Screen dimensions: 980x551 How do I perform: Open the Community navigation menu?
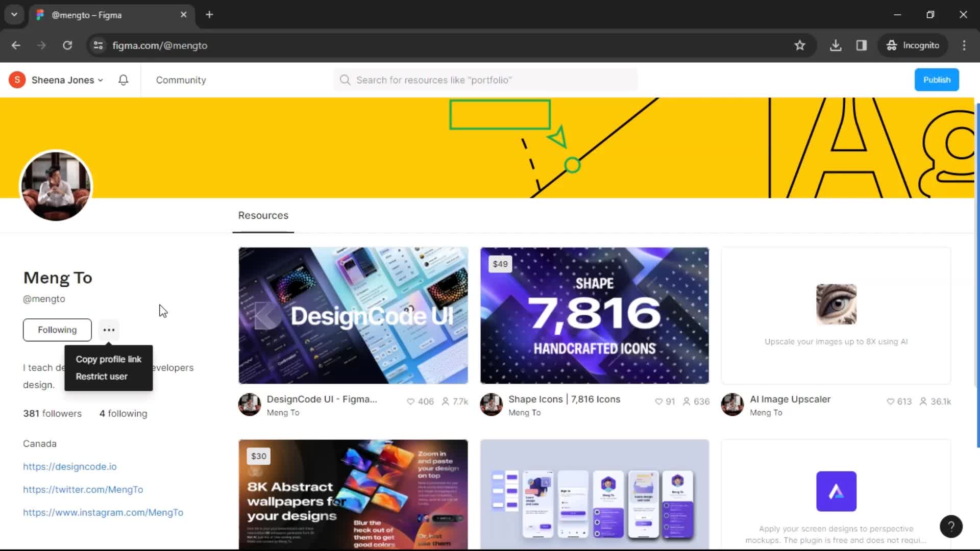click(181, 80)
